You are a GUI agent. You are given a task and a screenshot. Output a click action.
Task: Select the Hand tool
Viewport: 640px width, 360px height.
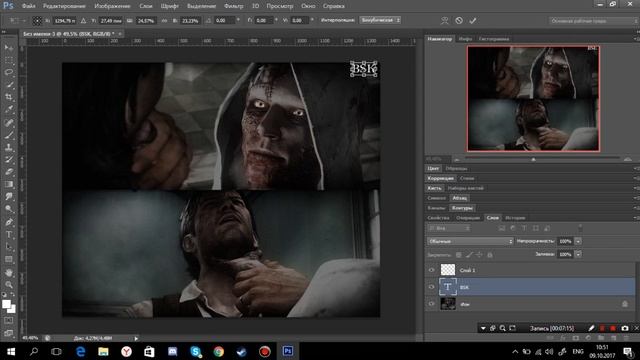[9, 272]
